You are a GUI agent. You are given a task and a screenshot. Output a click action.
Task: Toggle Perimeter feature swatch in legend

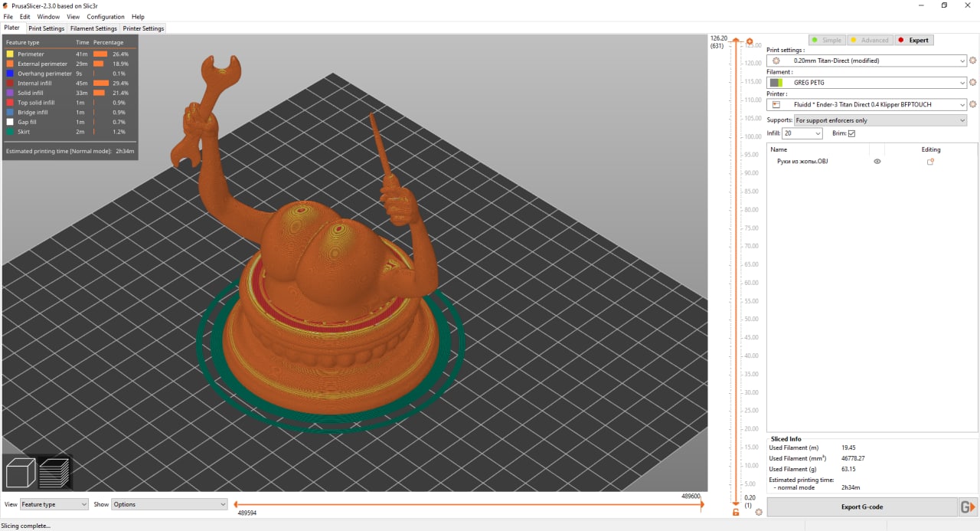[x=10, y=54]
